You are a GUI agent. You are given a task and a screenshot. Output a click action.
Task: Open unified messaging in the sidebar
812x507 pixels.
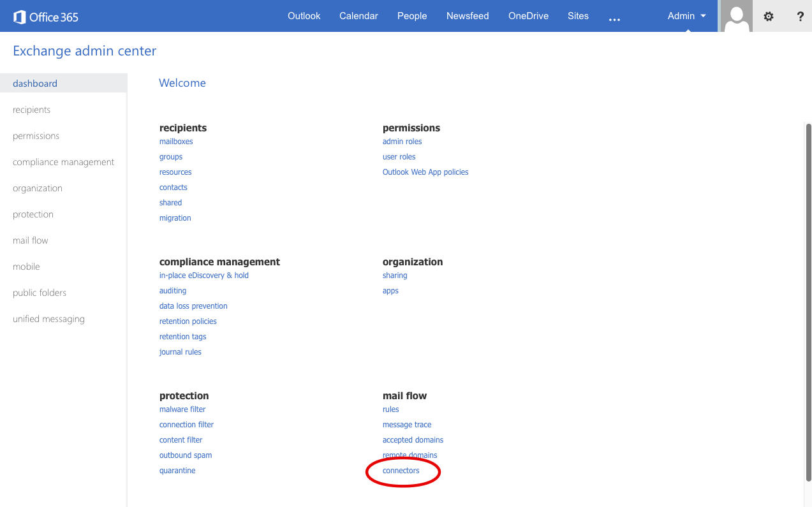[48, 319]
